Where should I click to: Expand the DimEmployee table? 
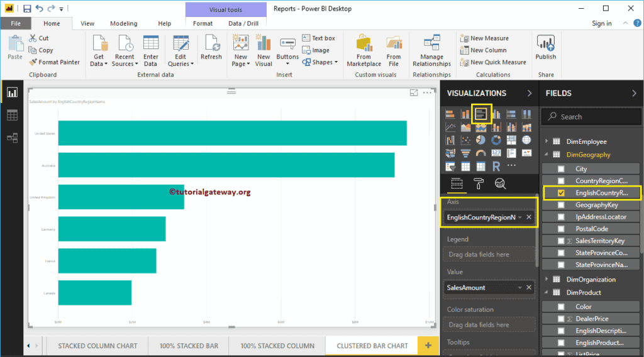coord(547,141)
